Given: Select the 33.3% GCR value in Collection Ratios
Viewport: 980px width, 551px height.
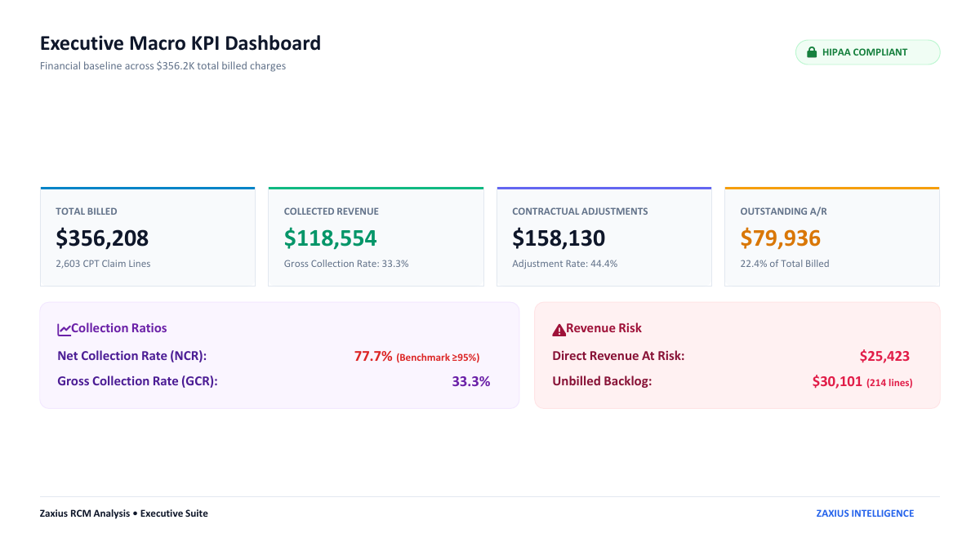Looking at the screenshot, I should [471, 380].
